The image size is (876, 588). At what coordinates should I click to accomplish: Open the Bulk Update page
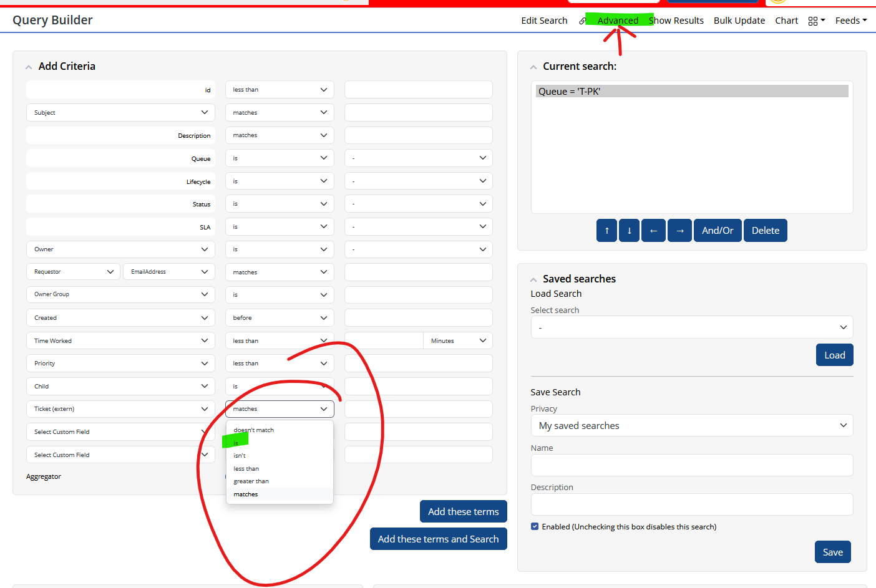click(739, 21)
